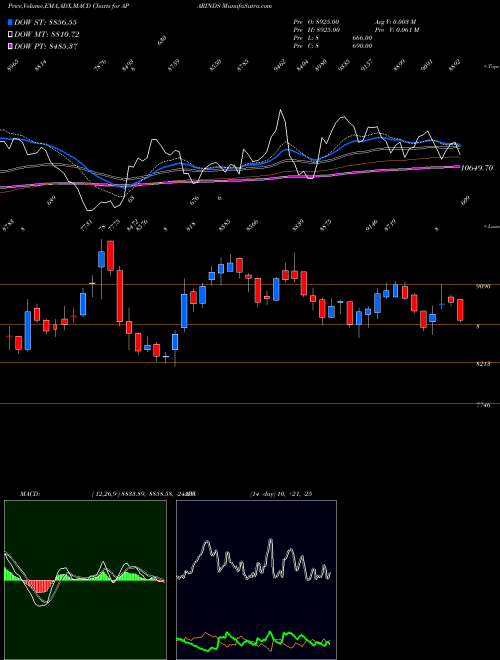
Task: Click the ADX '(14 day) 10, +21, -25' text
Action: tap(281, 494)
